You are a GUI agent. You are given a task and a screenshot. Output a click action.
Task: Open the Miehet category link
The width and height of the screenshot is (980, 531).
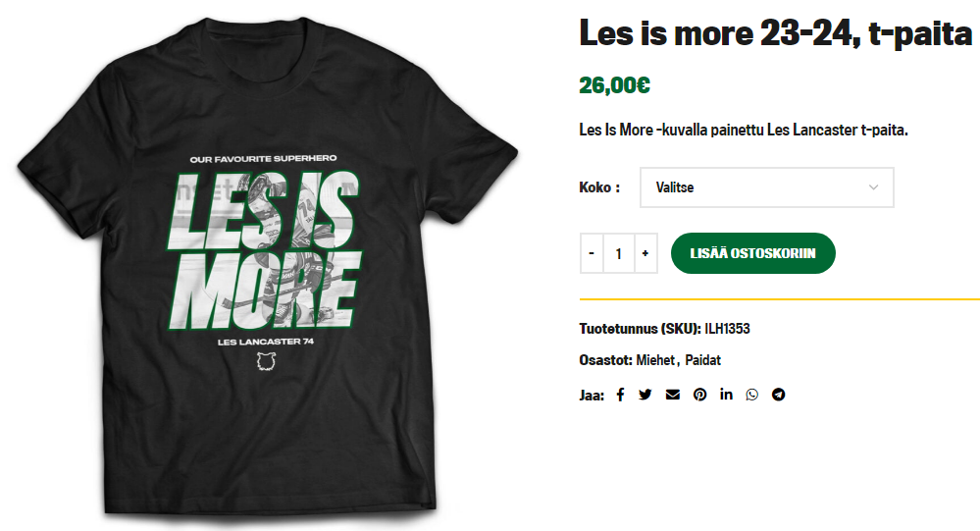655,360
